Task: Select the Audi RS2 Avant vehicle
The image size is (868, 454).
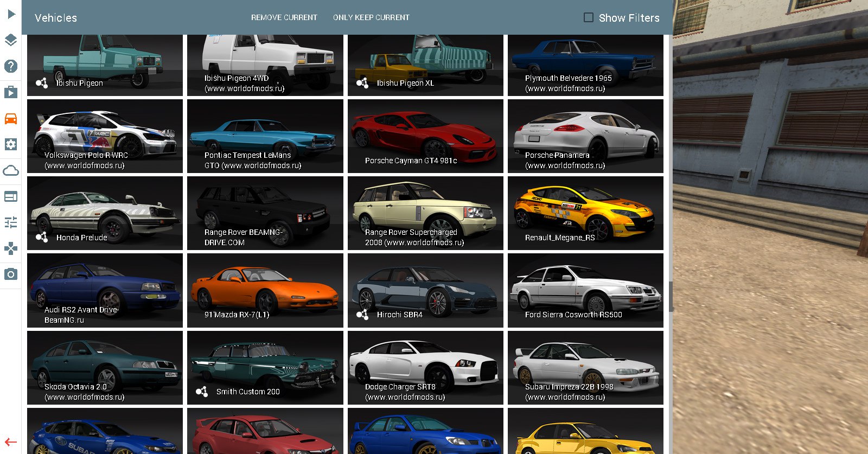Action: coord(105,290)
